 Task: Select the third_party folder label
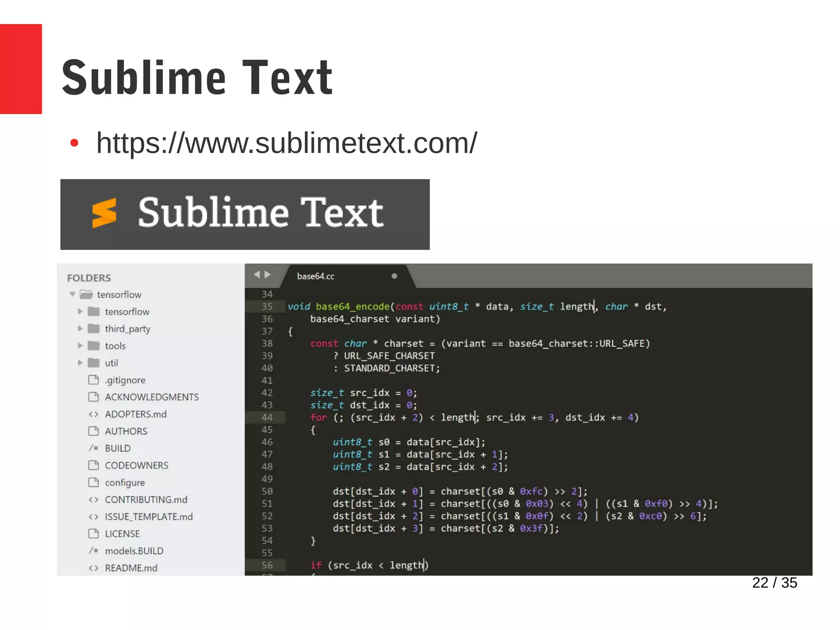click(128, 329)
